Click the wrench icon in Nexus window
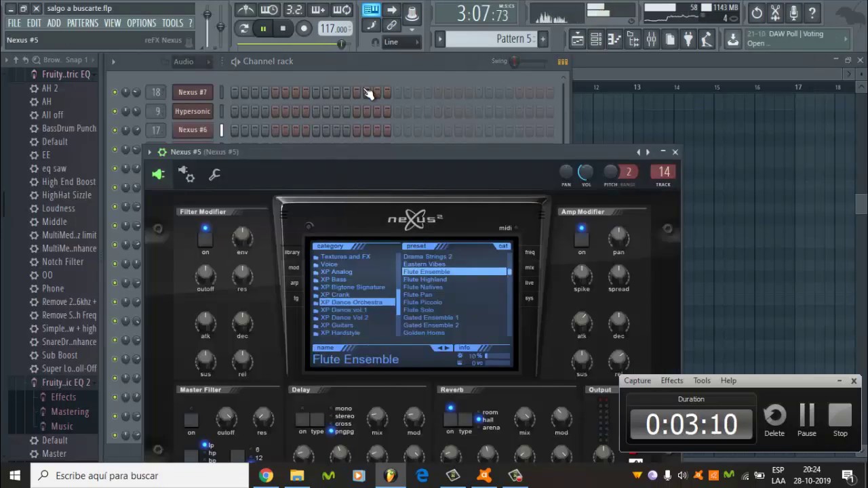The image size is (868, 488). (x=214, y=174)
